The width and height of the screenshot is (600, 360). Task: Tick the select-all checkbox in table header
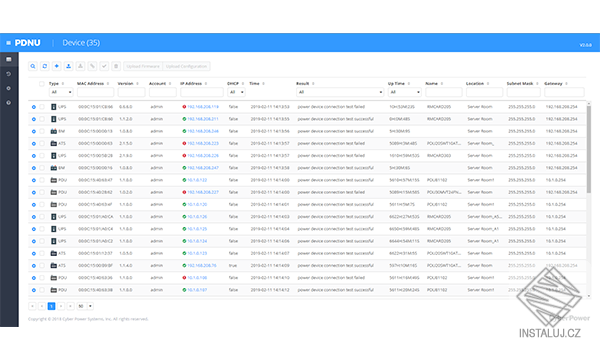click(41, 84)
